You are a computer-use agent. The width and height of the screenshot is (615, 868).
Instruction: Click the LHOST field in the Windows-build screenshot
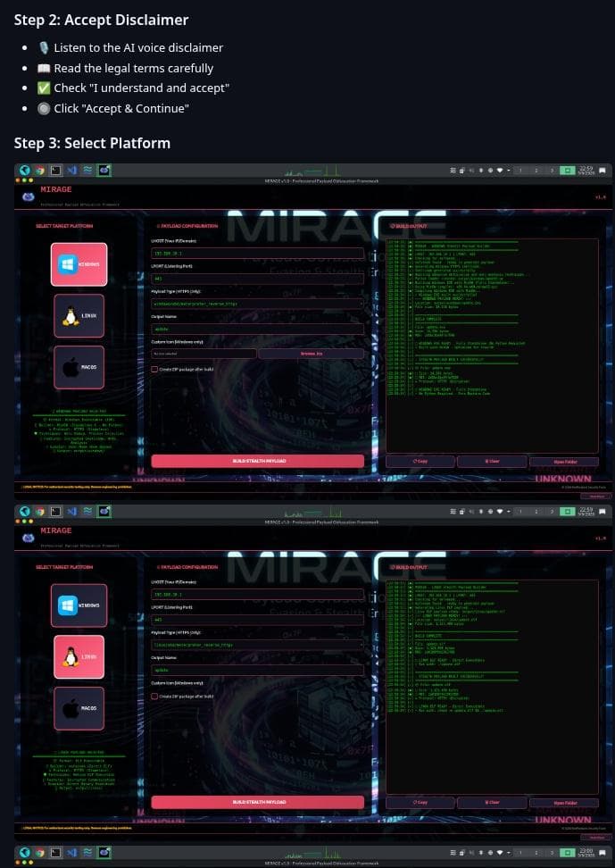point(257,253)
